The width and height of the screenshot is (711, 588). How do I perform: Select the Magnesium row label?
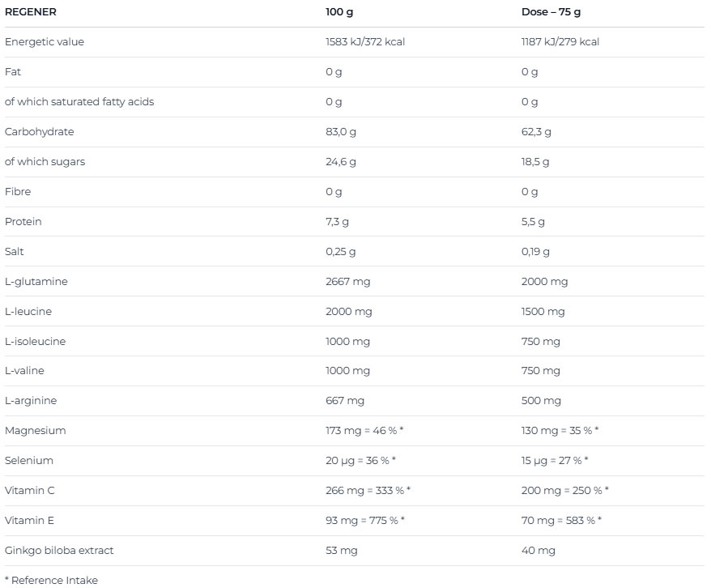36,431
